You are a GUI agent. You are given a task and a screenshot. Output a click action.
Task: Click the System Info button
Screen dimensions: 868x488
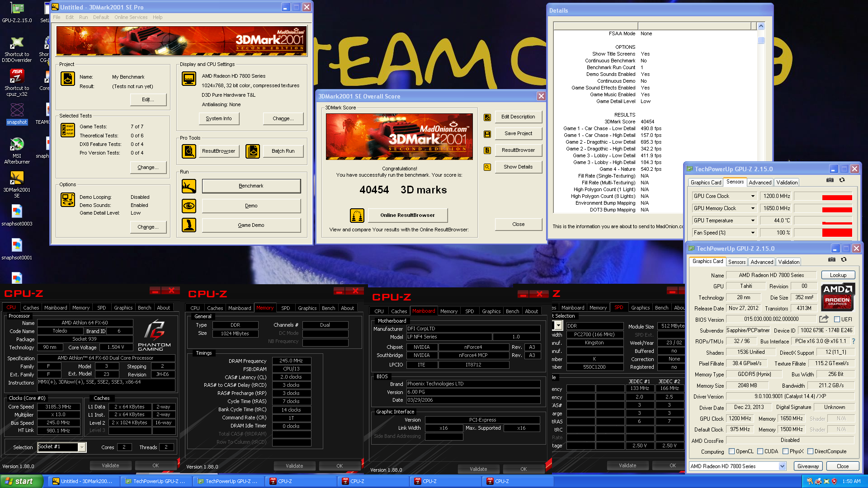(219, 118)
